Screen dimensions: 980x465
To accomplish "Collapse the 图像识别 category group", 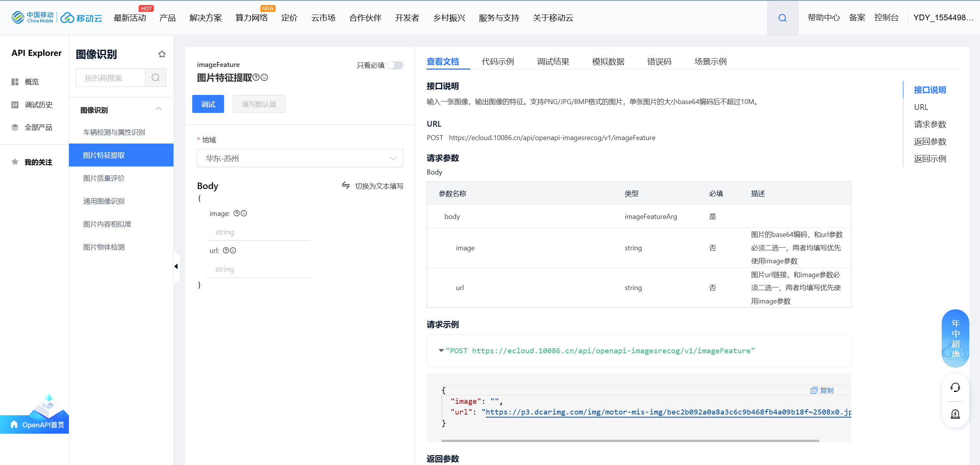I will coord(159,109).
